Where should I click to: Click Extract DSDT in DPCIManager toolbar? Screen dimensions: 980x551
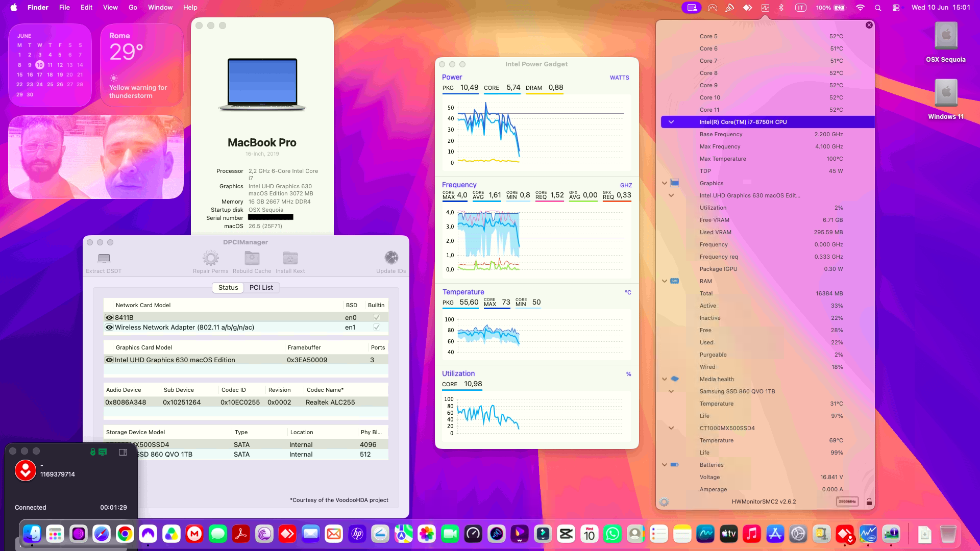click(104, 262)
